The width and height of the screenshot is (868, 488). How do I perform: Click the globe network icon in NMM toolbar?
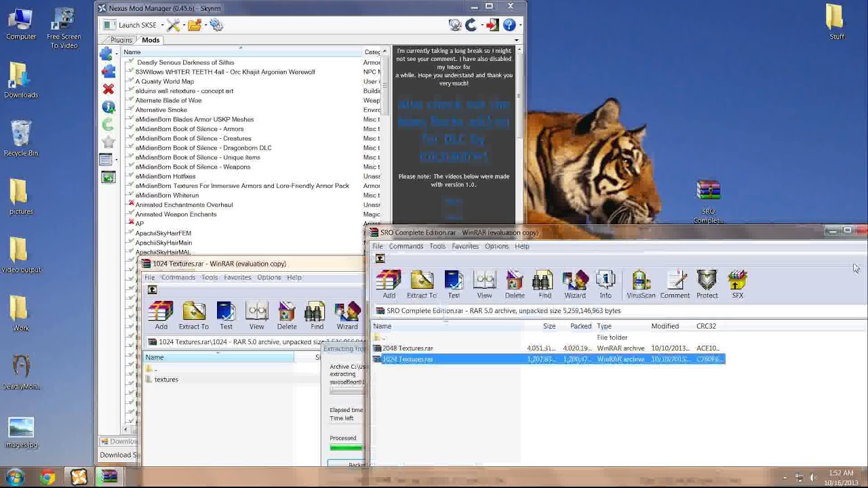click(455, 25)
